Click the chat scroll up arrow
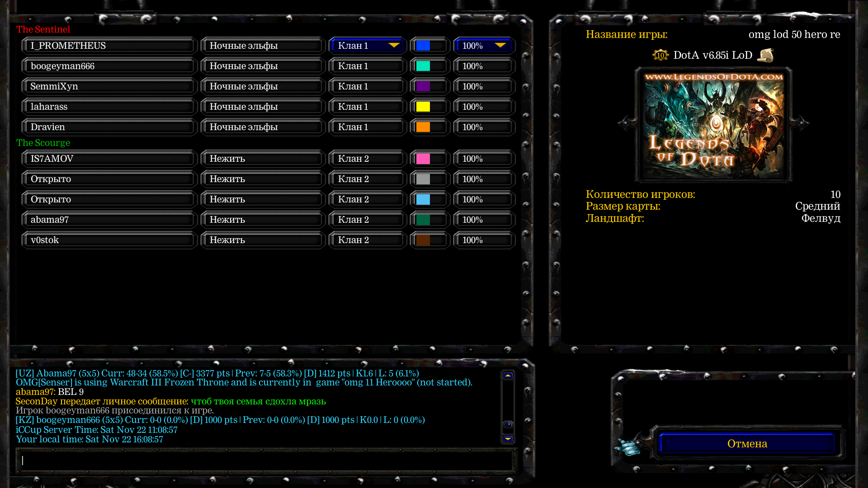The height and width of the screenshot is (488, 868). point(508,375)
